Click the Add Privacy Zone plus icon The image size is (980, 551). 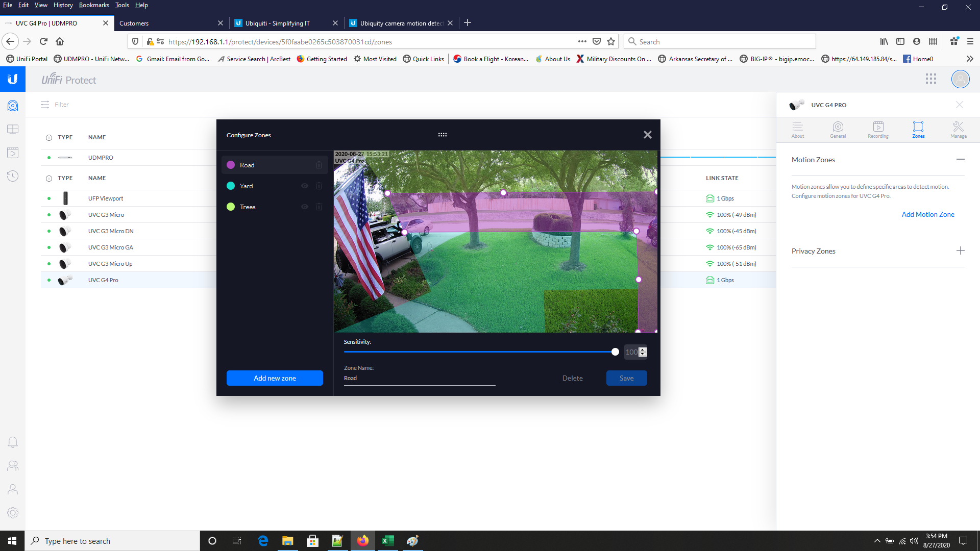961,251
